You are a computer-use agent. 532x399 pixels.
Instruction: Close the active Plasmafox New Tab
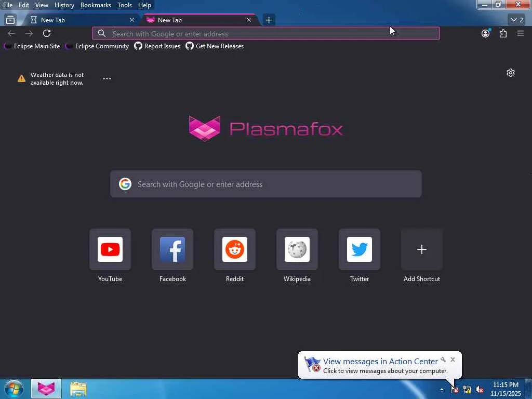tap(249, 20)
